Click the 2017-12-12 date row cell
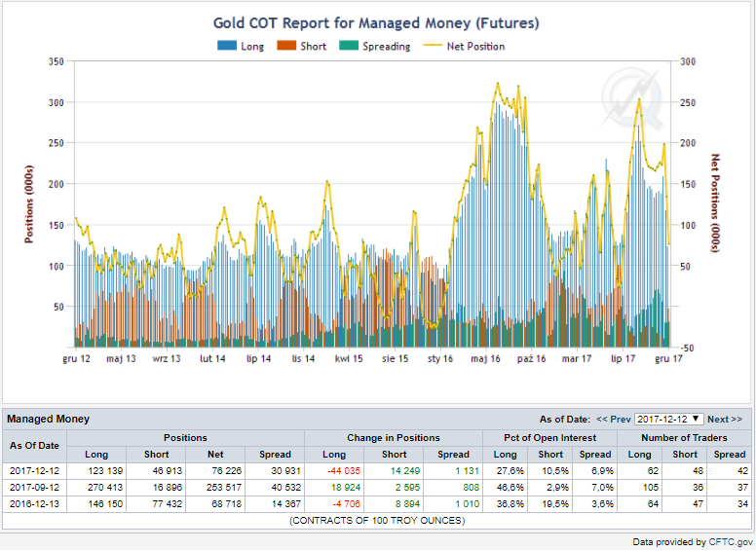This screenshot has height=551, width=756. pyautogui.click(x=34, y=470)
